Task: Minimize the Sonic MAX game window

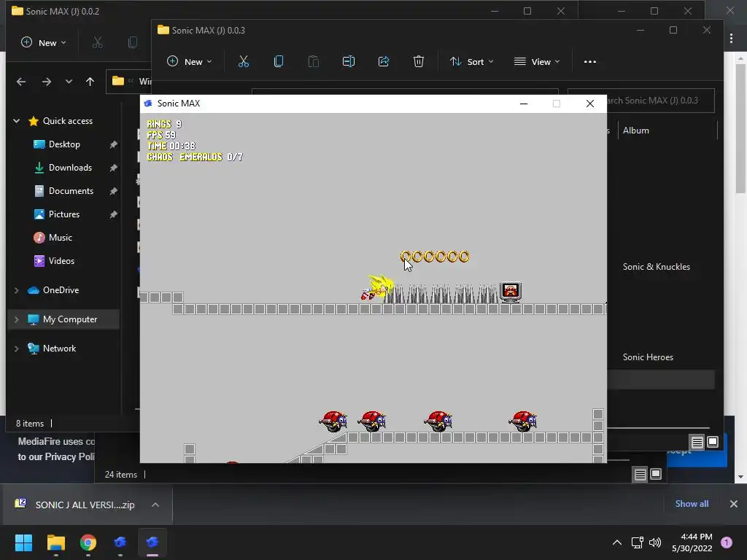Action: point(524,104)
